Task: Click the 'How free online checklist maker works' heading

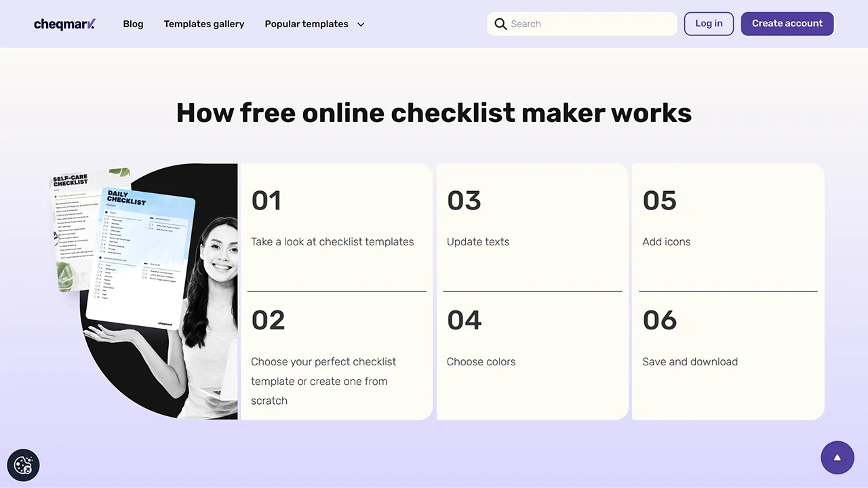Action: pyautogui.click(x=434, y=113)
